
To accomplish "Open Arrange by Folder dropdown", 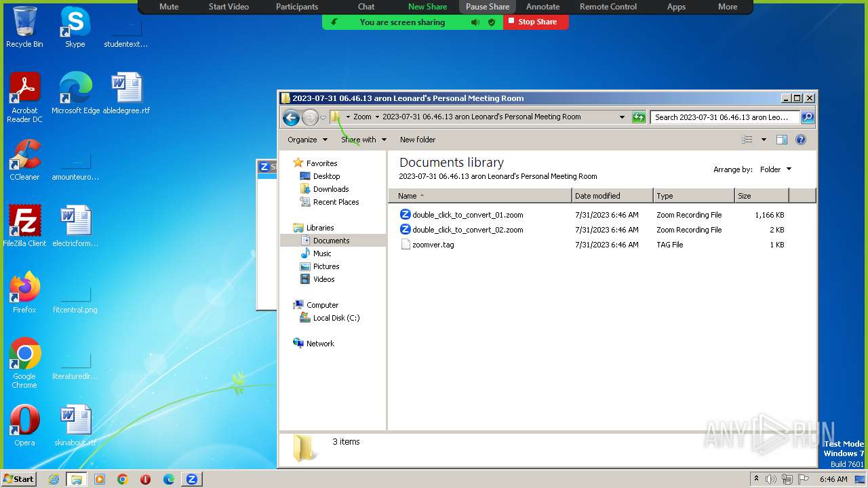I will coord(775,169).
